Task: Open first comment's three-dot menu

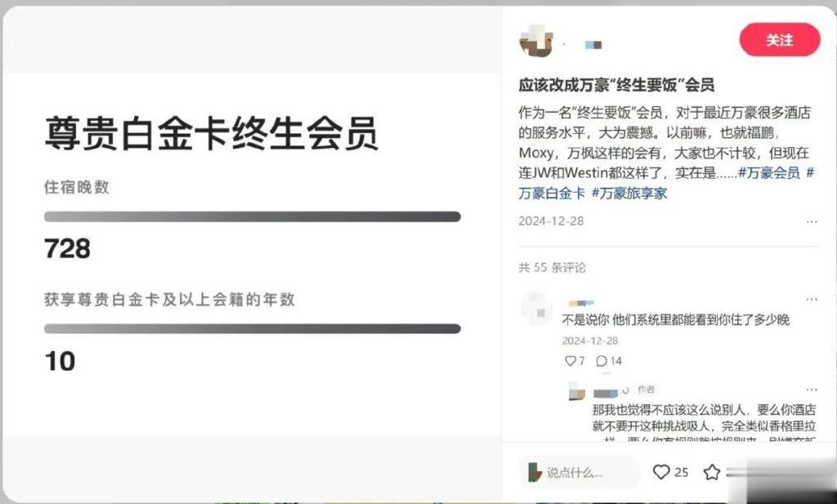Action: coord(812,299)
